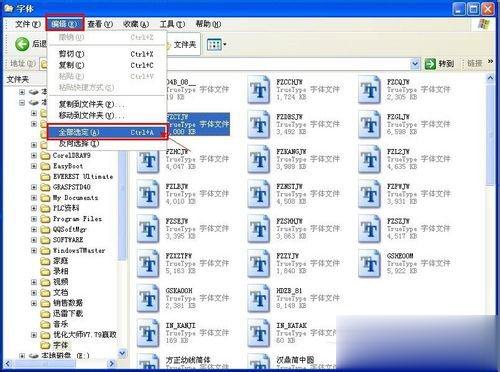Viewport: 500px width, 372px height.
Task: Open the 帮助(H) menu
Action: tap(208, 24)
